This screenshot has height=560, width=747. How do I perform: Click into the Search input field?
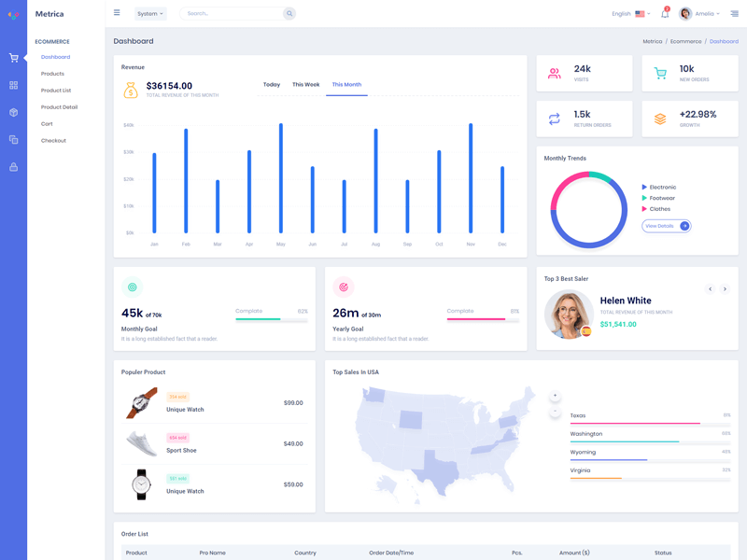click(231, 14)
